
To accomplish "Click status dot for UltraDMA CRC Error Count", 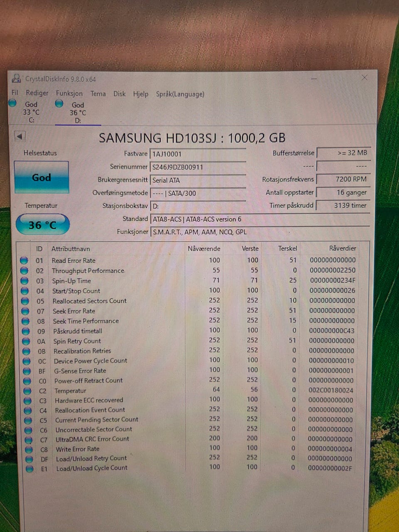I will 28,440.
